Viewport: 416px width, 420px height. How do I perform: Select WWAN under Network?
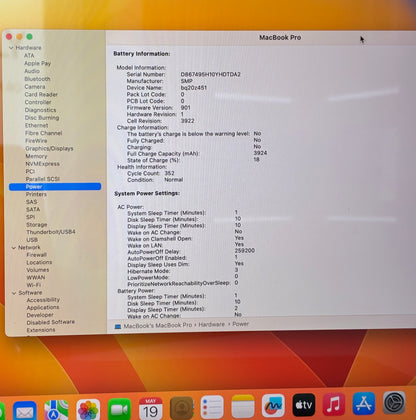pos(36,278)
